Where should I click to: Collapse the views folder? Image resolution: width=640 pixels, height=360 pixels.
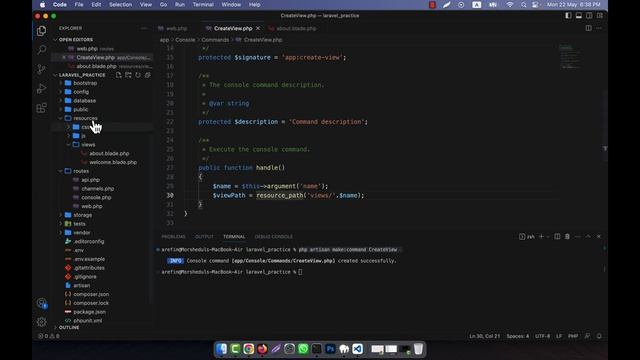[88, 144]
